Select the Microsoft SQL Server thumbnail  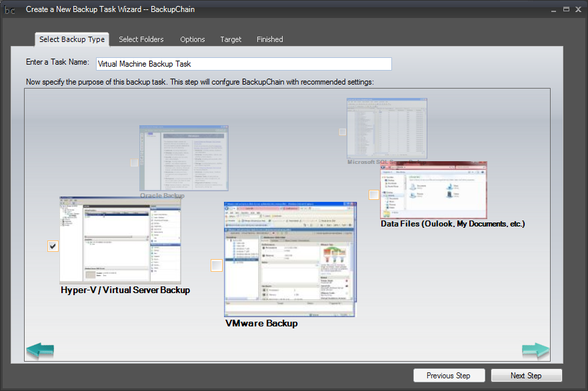(387, 129)
